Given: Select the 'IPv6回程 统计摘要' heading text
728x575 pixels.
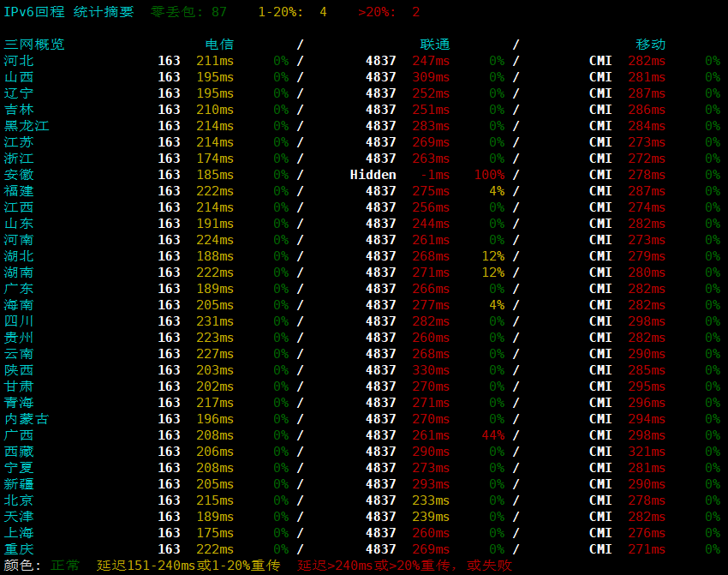Looking at the screenshot, I should click(x=69, y=12).
